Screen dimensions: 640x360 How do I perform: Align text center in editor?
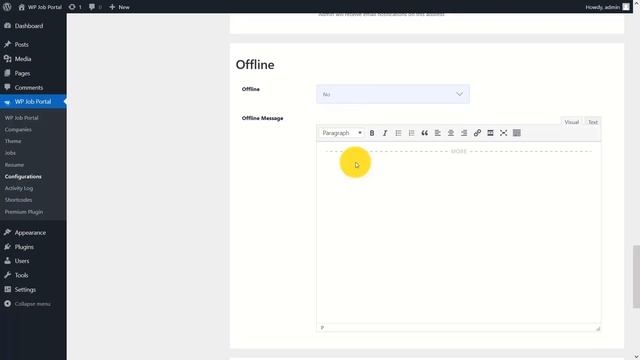[x=451, y=133]
